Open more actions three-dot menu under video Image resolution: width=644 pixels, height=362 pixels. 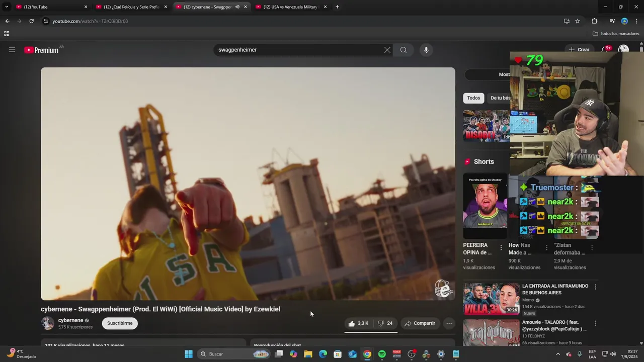tap(449, 323)
